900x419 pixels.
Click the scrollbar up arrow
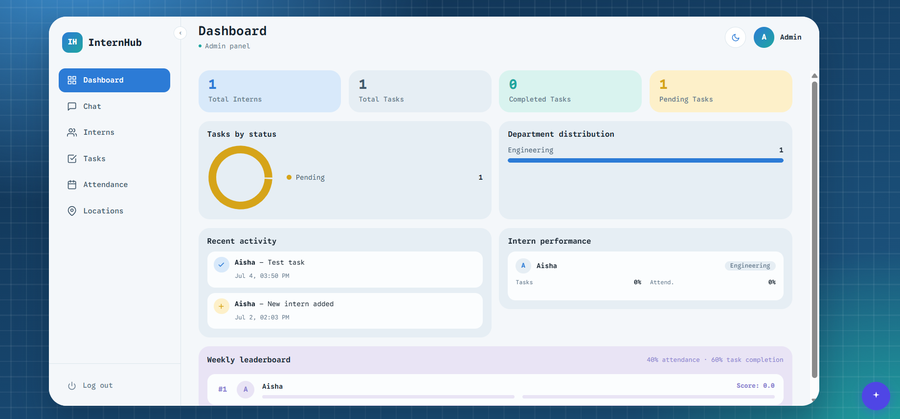pyautogui.click(x=814, y=76)
